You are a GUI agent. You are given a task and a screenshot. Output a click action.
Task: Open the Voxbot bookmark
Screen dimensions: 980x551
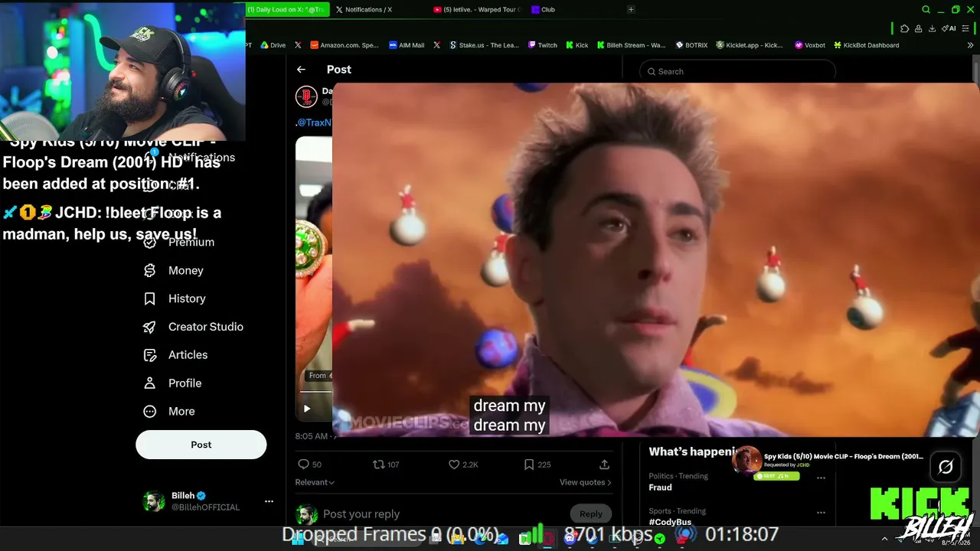810,45
